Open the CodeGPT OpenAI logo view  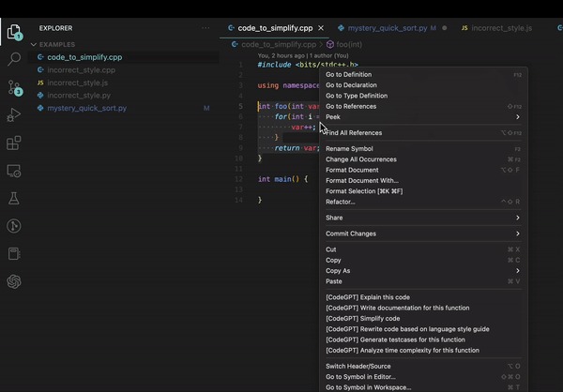pyautogui.click(x=14, y=281)
